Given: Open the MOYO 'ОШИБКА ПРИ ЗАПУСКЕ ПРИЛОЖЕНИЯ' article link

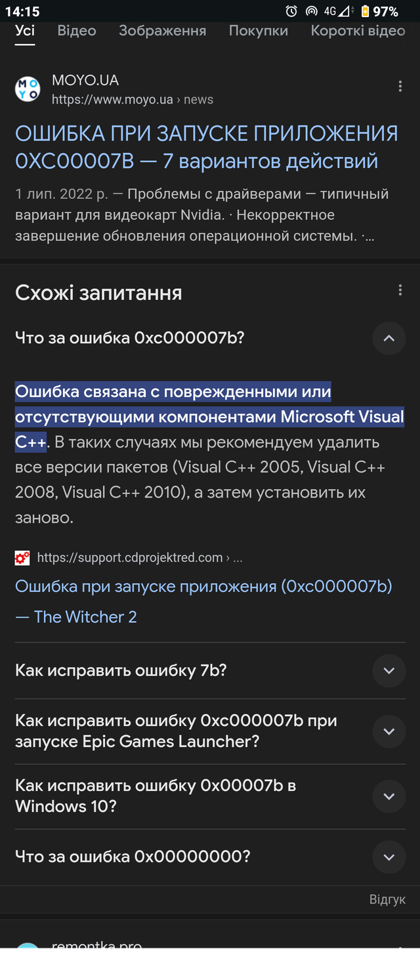Looking at the screenshot, I should tap(207, 147).
